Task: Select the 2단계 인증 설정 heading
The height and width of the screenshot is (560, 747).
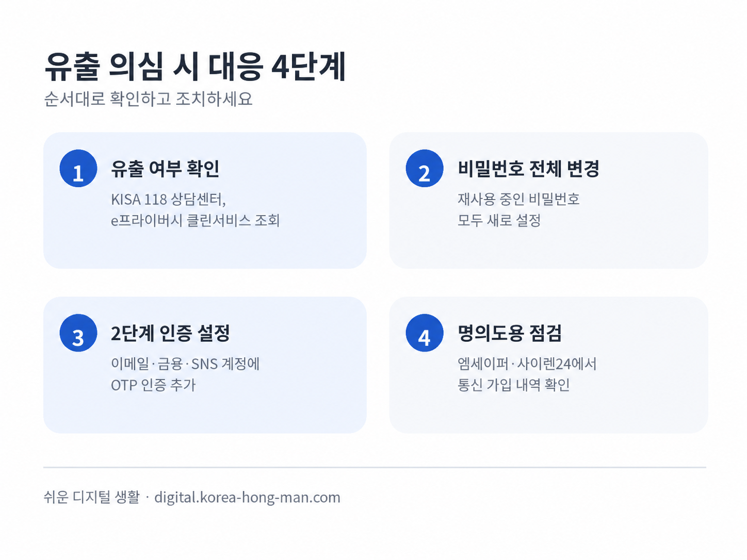Action: (170, 333)
